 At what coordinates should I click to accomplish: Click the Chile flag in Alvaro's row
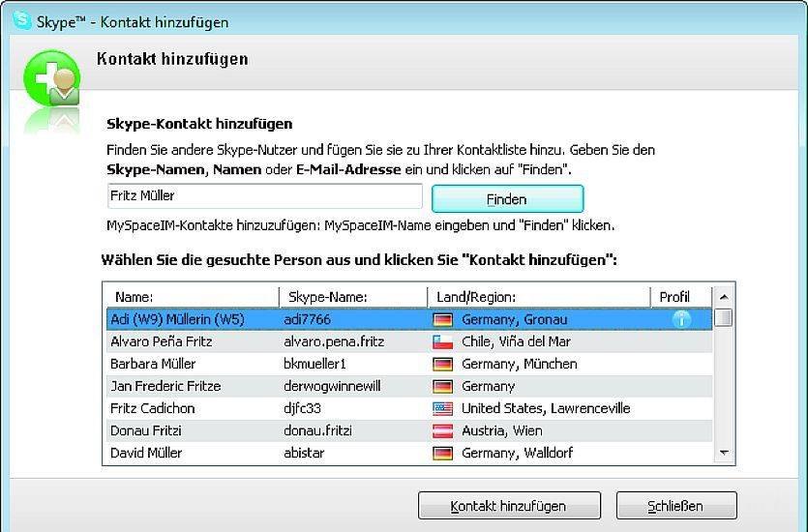(x=442, y=342)
